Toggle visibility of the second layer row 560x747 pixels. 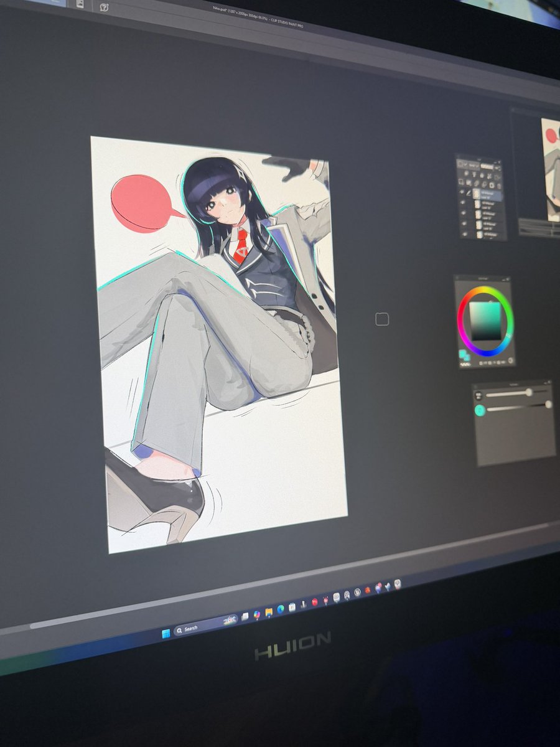tap(462, 202)
